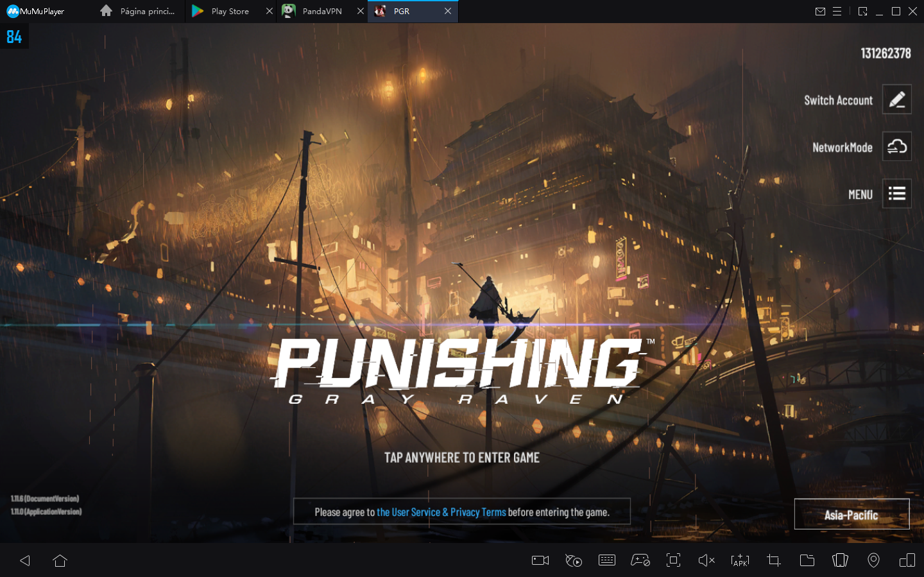
Task: Start screen recording with the camera icon
Action: 539,560
